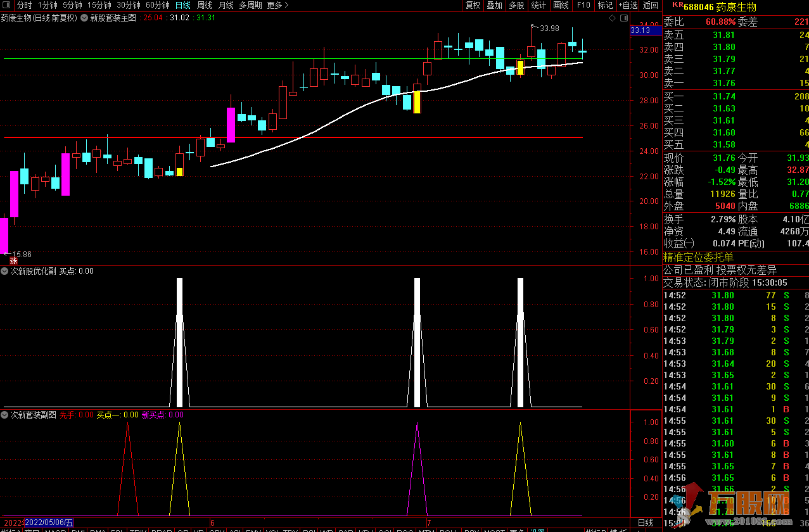Click the 涨幅 -1.52% value
The image size is (809, 532).
[x=722, y=182]
